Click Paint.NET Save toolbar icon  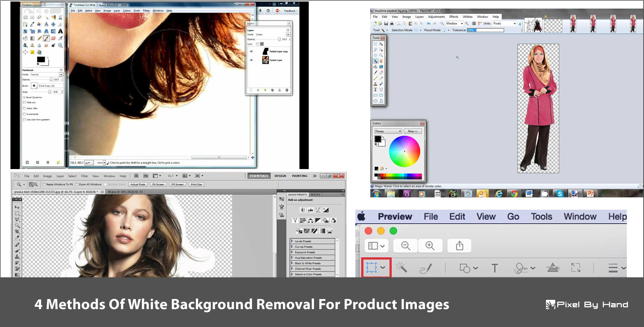tap(386, 23)
